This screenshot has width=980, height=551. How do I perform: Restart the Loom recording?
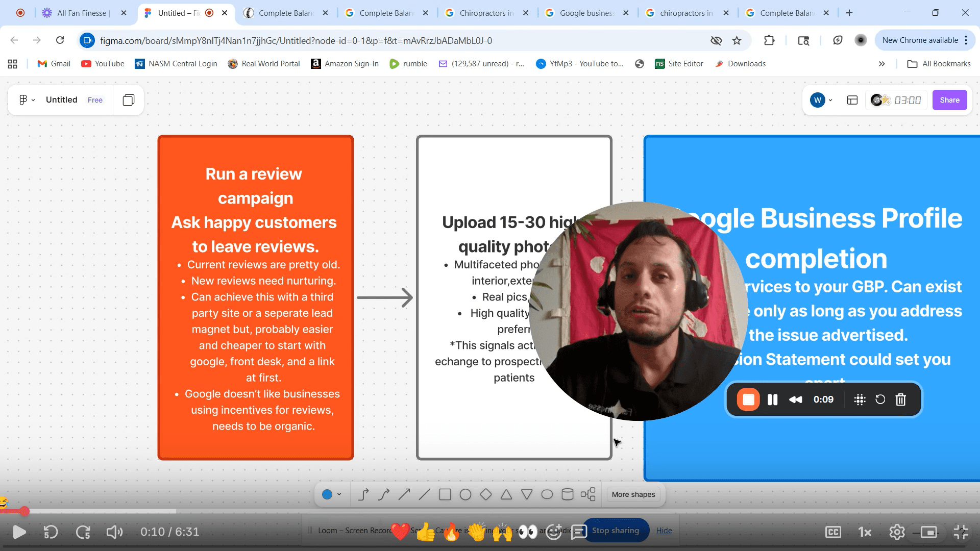880,399
